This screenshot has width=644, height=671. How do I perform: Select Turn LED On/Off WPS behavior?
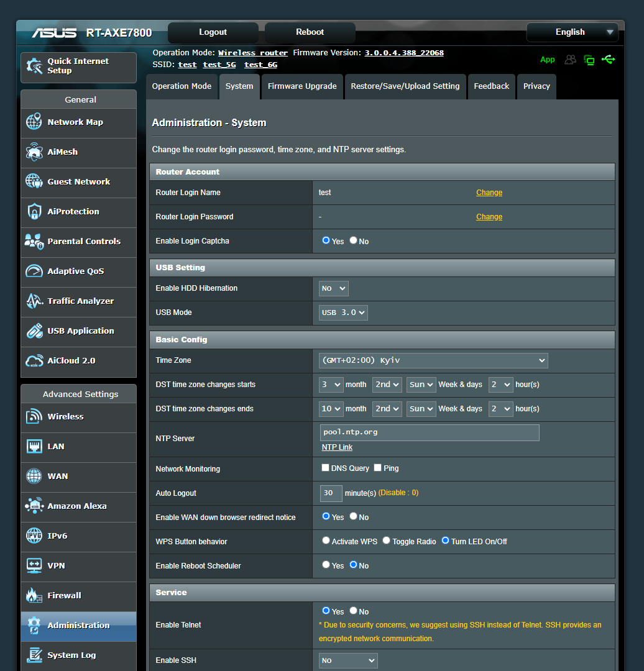point(445,541)
